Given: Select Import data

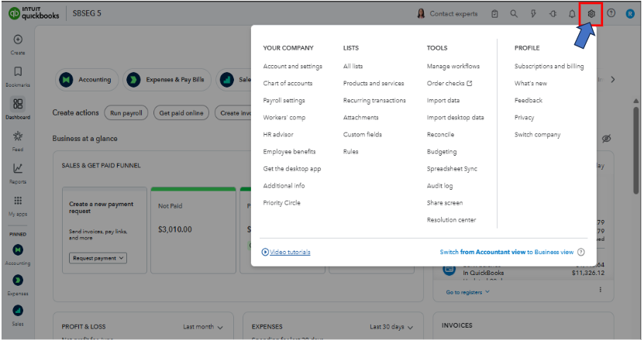Looking at the screenshot, I should [443, 101].
